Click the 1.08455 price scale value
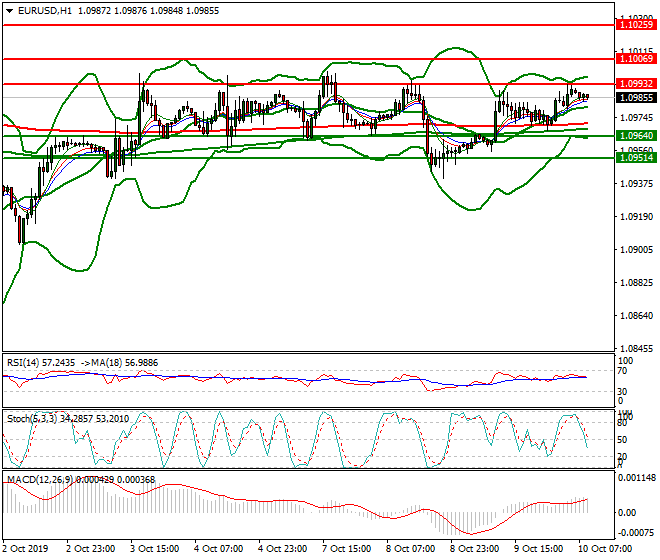660x560 pixels. 637,349
